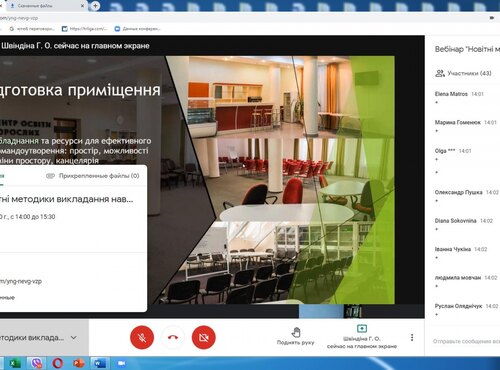This screenshot has width=500, height=370.
Task: Open the hrliga.com bookmark
Action: (x=85, y=29)
